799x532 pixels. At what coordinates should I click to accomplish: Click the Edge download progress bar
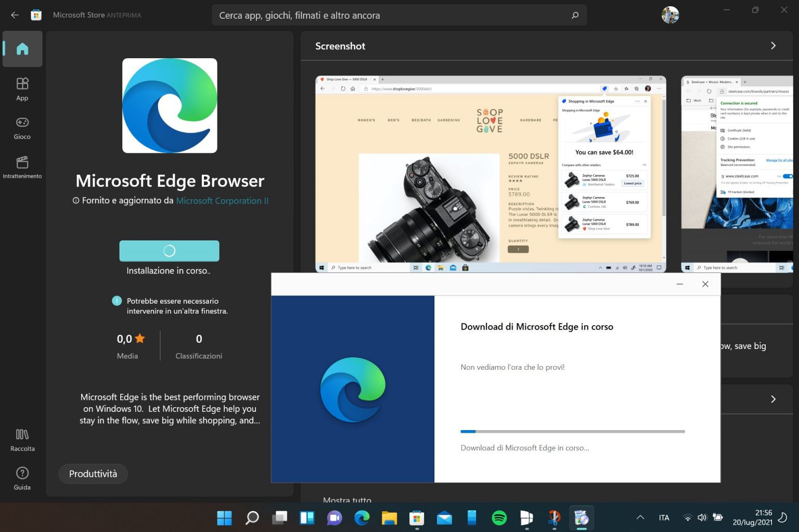click(572, 431)
